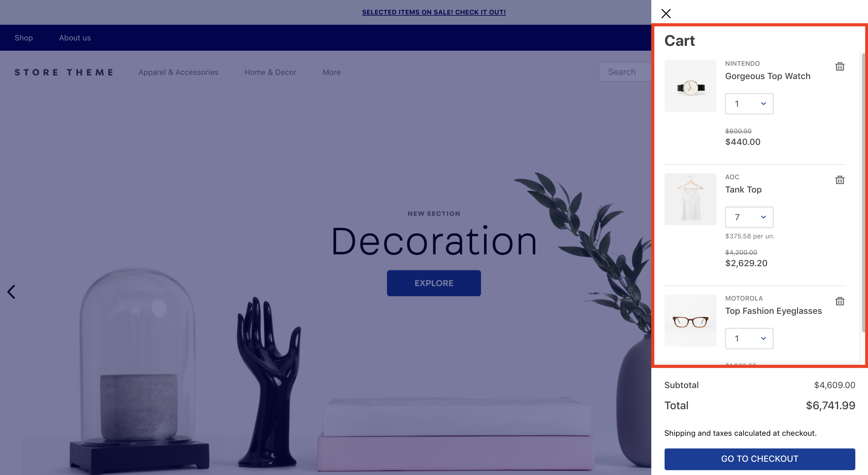The width and height of the screenshot is (868, 475).
Task: Open the About us menu item
Action: tap(75, 37)
